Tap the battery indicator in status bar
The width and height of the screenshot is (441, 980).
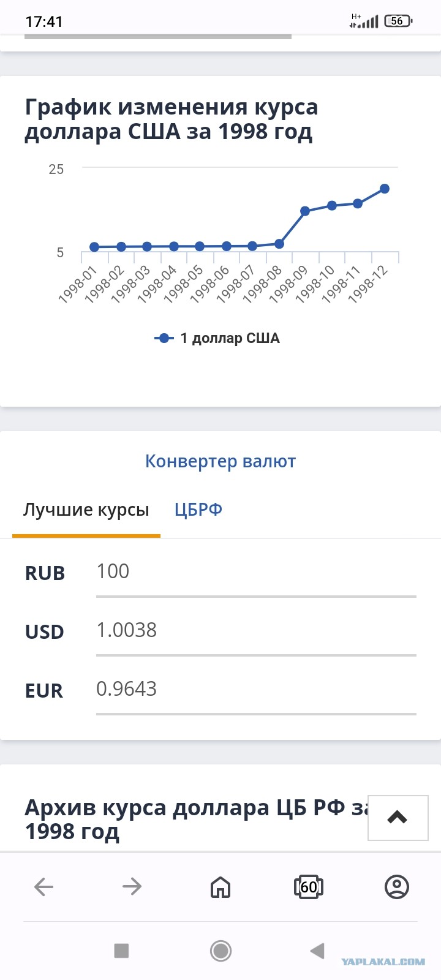click(x=399, y=21)
